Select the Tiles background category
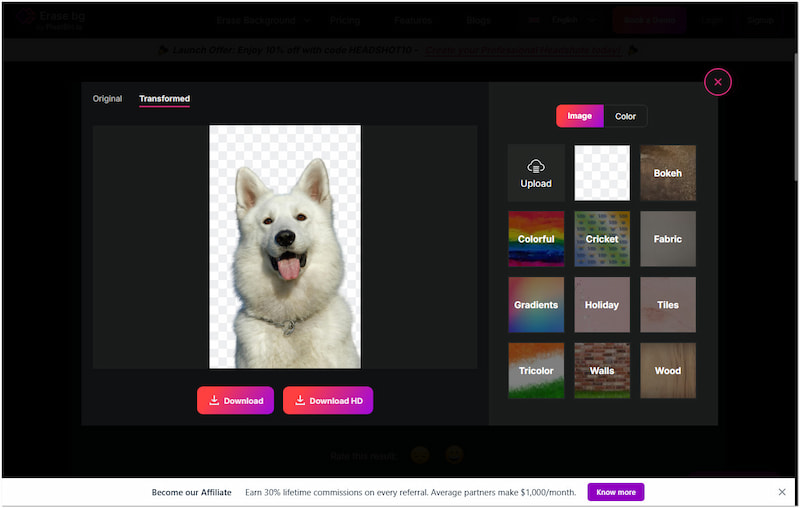This screenshot has height=508, width=800. pyautogui.click(x=668, y=305)
